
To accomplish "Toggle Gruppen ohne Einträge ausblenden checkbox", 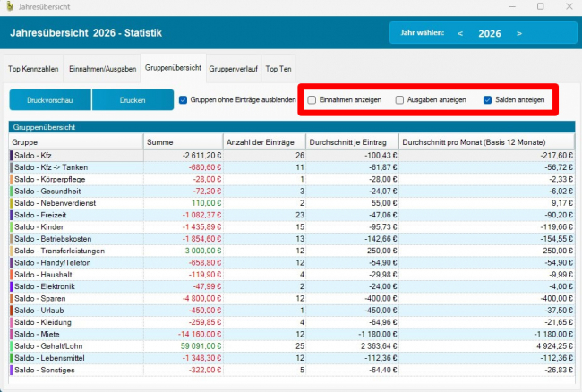I will coord(184,100).
